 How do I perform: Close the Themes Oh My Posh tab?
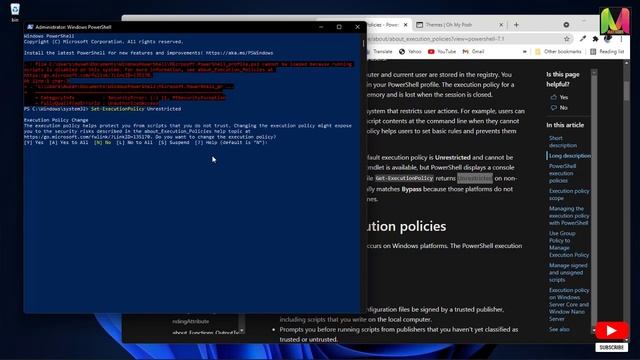tap(501, 25)
